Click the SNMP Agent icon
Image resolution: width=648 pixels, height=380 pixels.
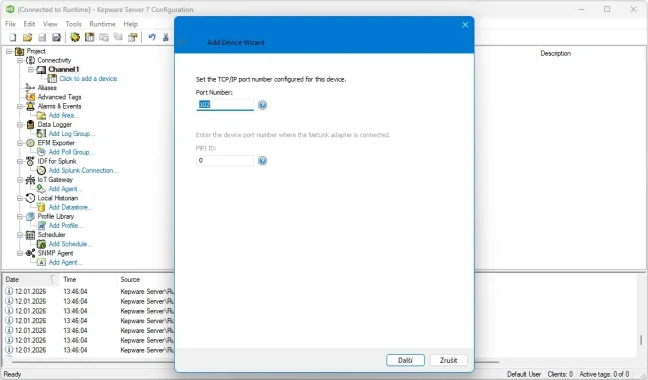pos(30,253)
